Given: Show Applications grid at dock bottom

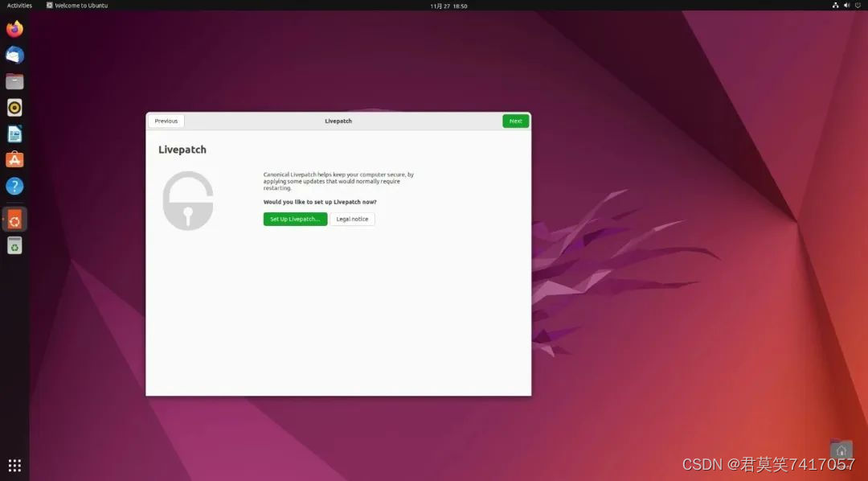Looking at the screenshot, I should [15, 465].
